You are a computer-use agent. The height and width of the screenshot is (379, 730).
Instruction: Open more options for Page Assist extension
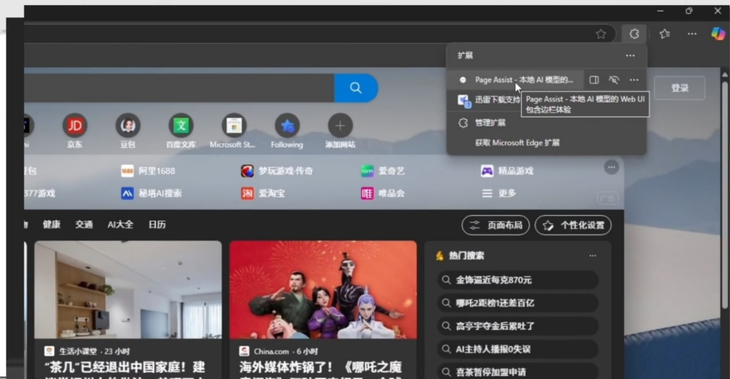point(634,80)
